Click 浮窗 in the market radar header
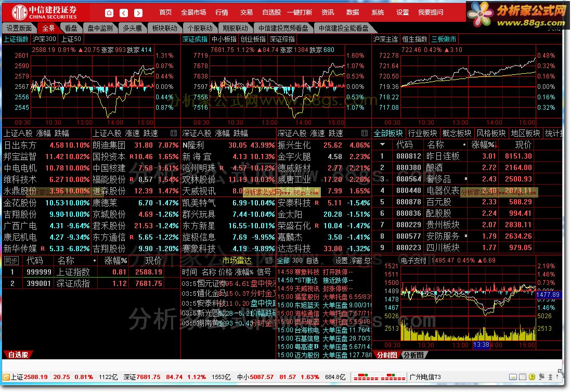The image size is (571, 392). pyautogui.click(x=356, y=260)
